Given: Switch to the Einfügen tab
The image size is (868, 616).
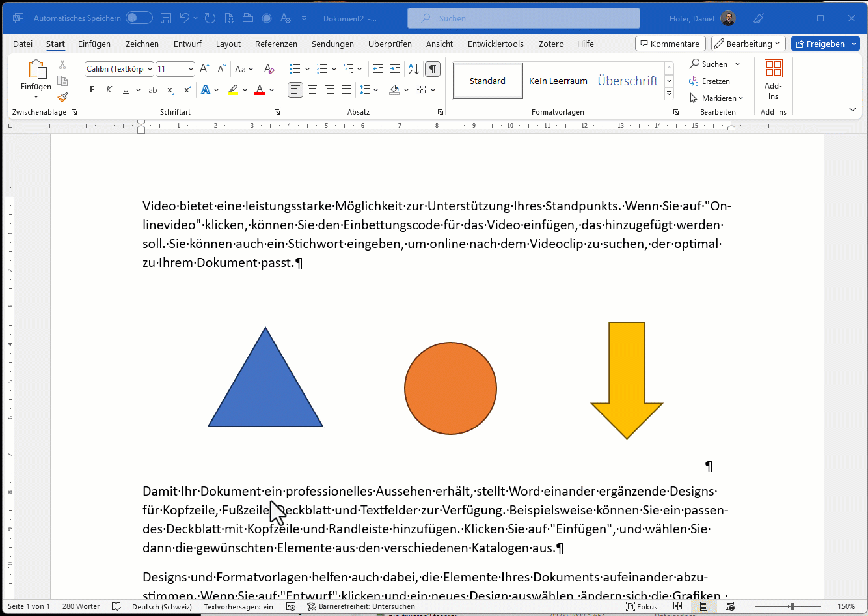Looking at the screenshot, I should pyautogui.click(x=94, y=44).
